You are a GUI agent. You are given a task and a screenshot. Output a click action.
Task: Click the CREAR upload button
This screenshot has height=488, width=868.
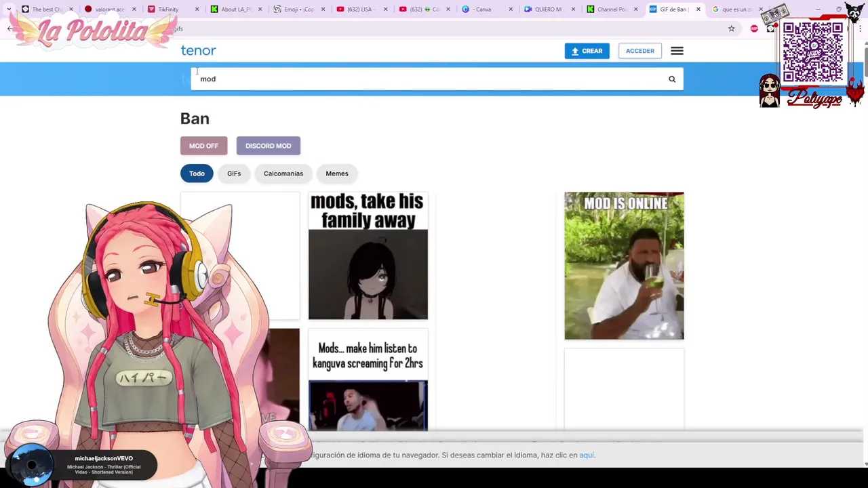click(587, 51)
